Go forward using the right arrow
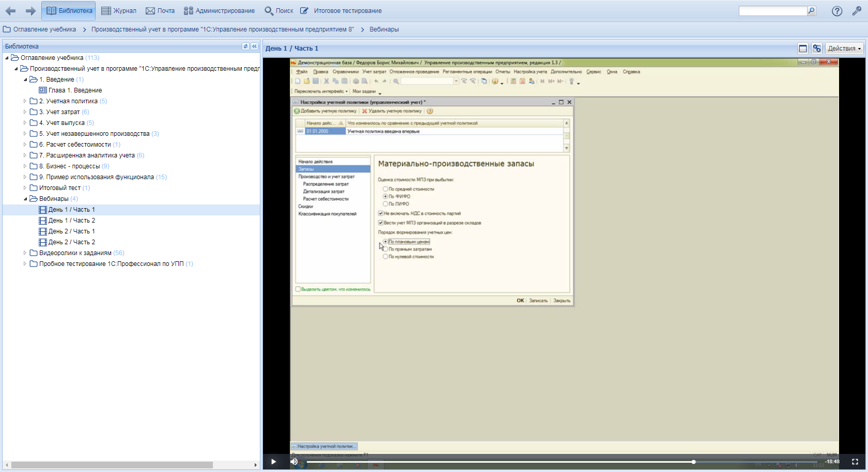868x472 pixels. (30, 11)
